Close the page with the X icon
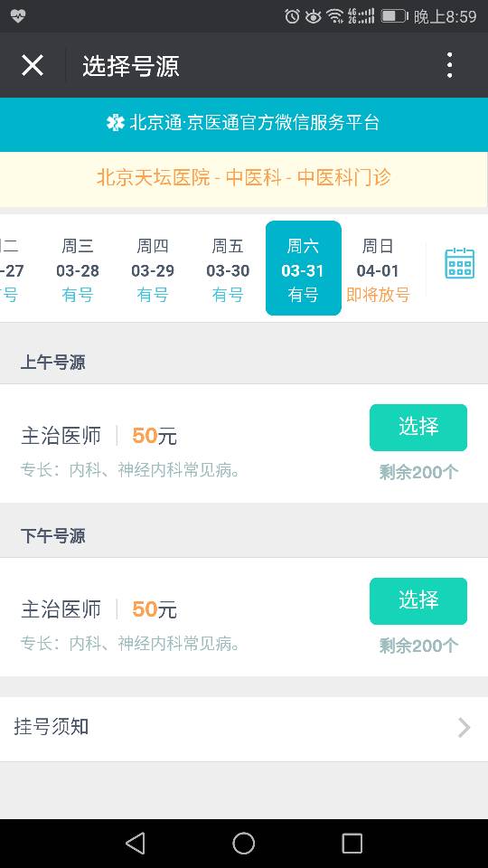The height and width of the screenshot is (868, 488). (x=33, y=65)
